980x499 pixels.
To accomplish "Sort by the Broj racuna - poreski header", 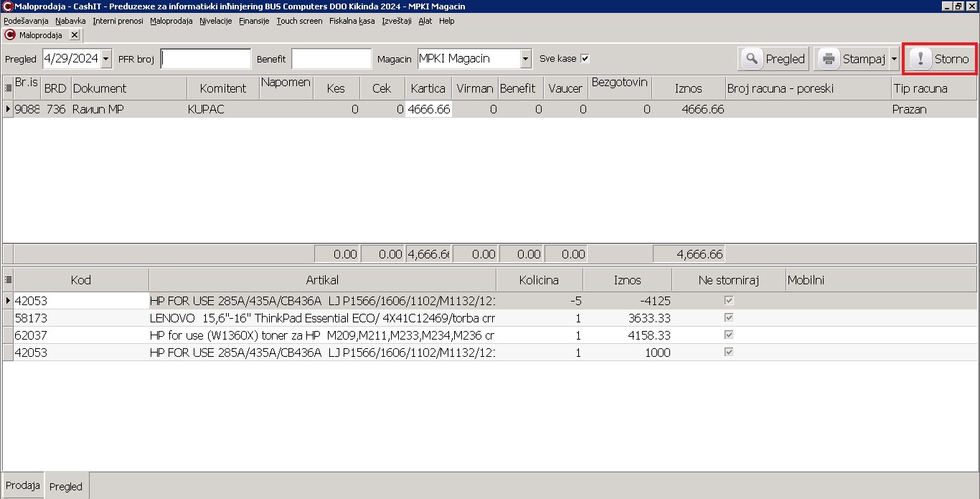I will click(808, 88).
